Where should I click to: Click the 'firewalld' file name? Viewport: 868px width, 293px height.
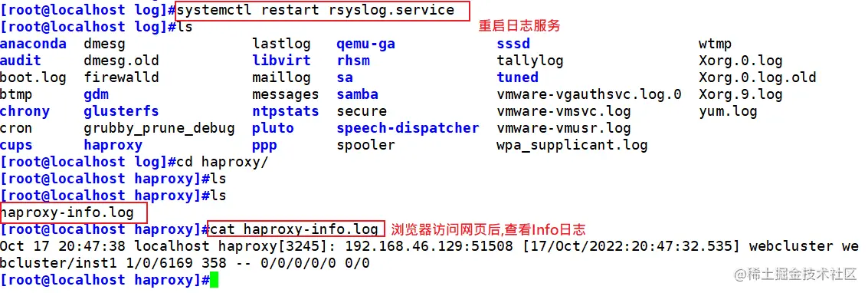(121, 77)
